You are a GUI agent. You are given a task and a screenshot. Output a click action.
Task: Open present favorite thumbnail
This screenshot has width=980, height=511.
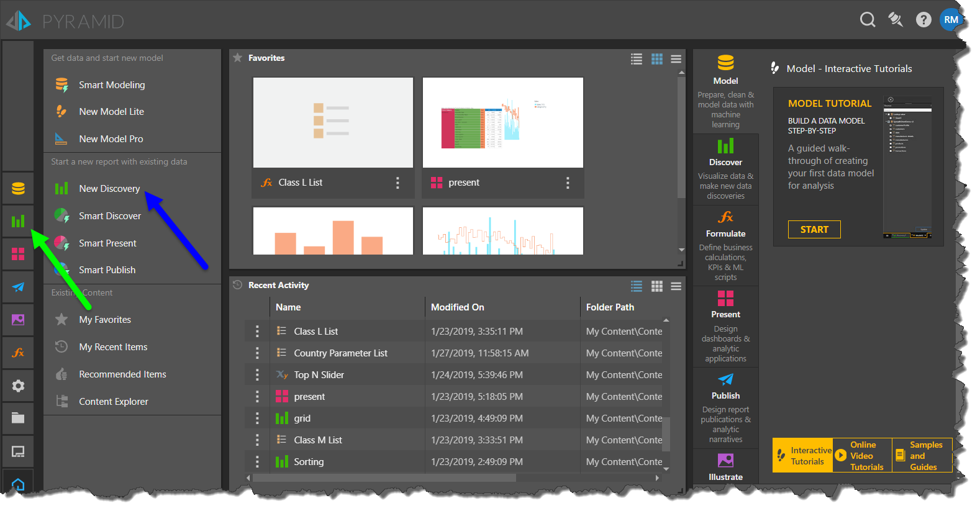503,122
